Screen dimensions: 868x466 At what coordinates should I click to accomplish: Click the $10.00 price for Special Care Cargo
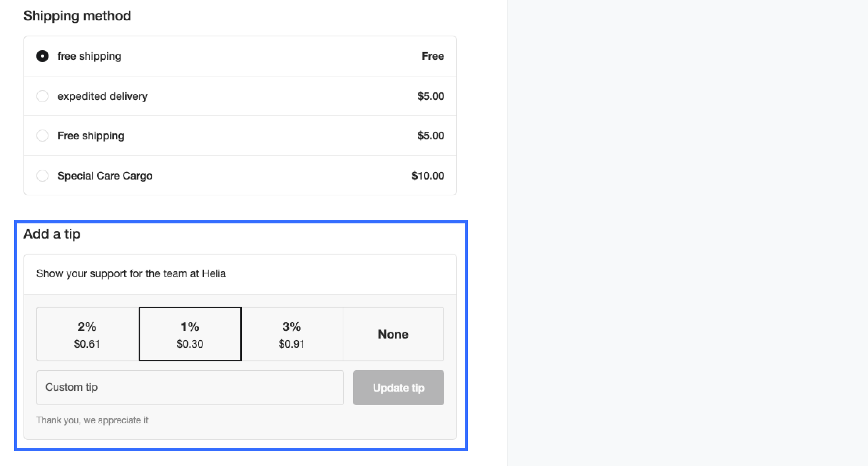click(x=428, y=176)
